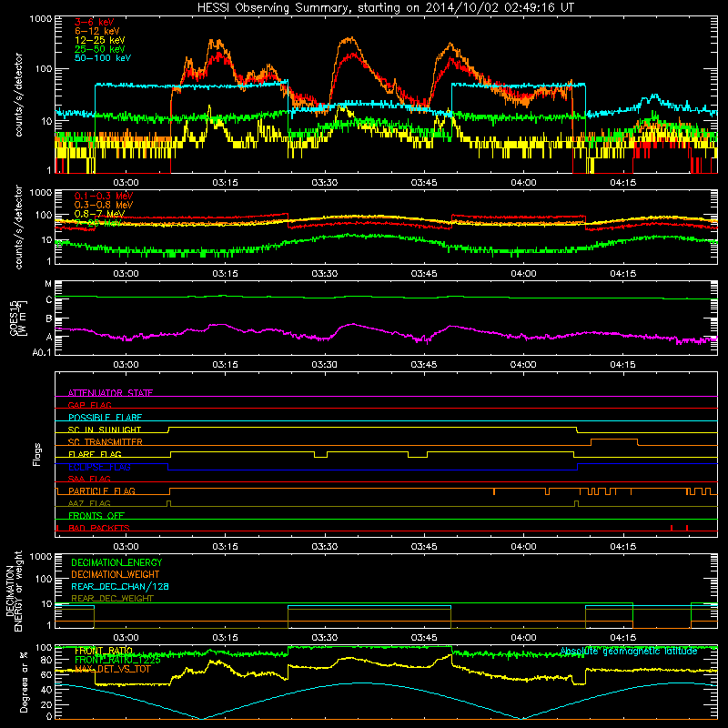Click the 03:45 tick under the GOES panel

tap(424, 365)
